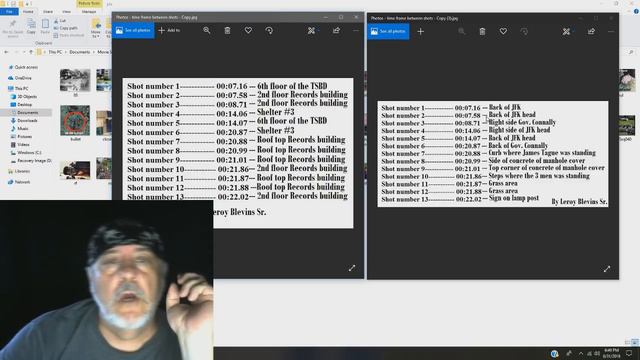Rotate the photo in left Photos window
The width and height of the screenshot is (640, 360).
269,31
